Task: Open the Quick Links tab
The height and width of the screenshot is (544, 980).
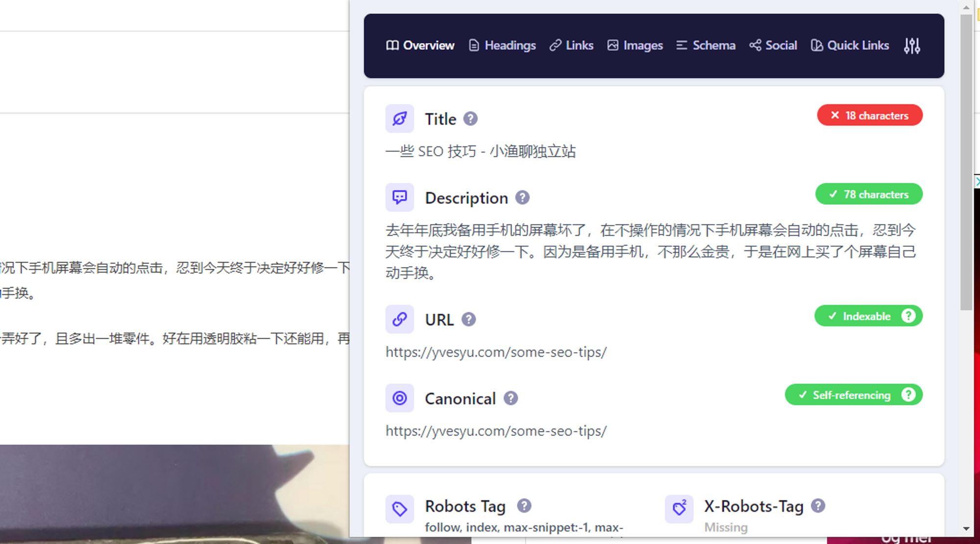Action: point(850,46)
